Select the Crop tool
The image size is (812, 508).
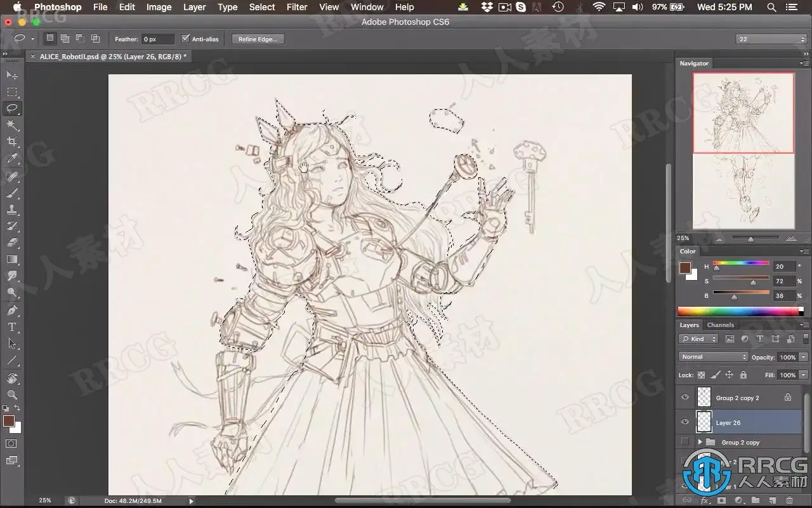point(12,142)
